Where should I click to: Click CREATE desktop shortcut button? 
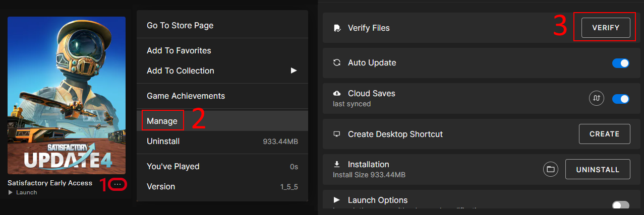[x=605, y=134]
